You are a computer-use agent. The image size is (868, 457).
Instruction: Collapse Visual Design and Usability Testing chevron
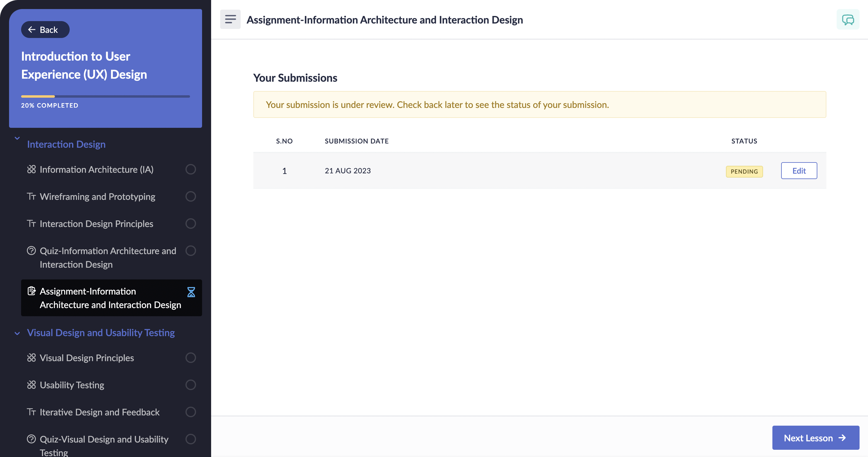17,333
